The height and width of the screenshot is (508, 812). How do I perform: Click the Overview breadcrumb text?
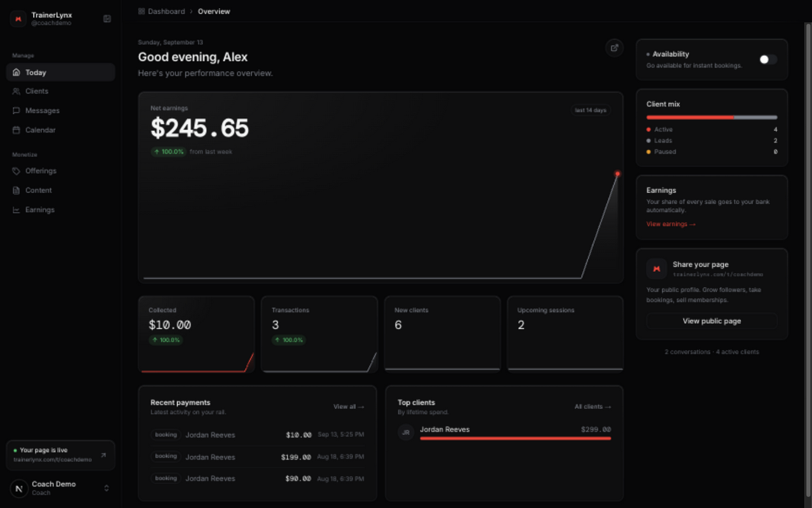[x=214, y=11]
